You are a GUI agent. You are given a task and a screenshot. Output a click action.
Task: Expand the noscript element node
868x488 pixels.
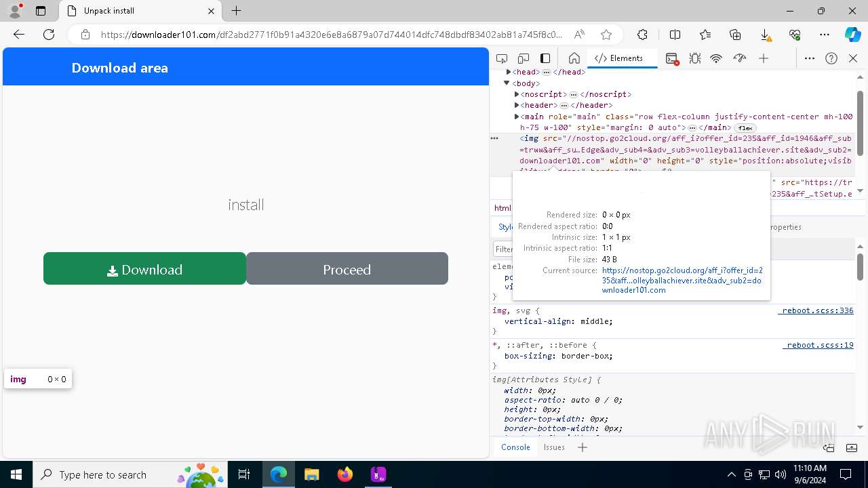517,94
